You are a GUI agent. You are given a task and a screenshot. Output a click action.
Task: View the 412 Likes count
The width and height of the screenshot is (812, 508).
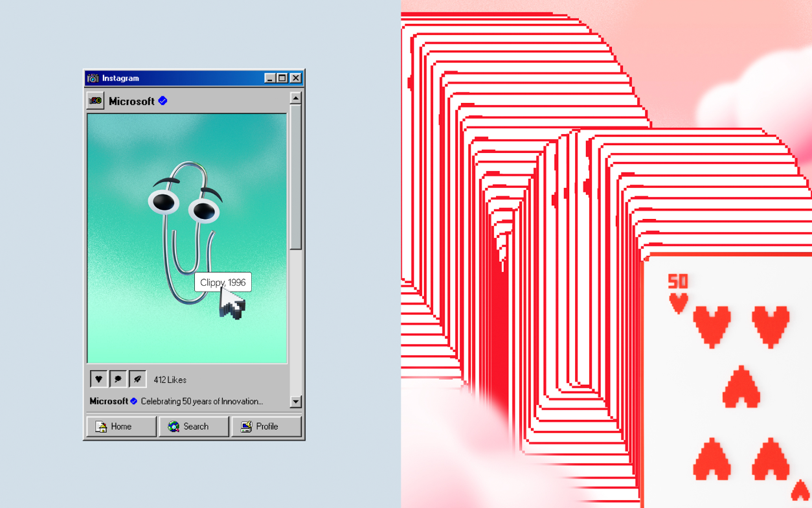170,380
